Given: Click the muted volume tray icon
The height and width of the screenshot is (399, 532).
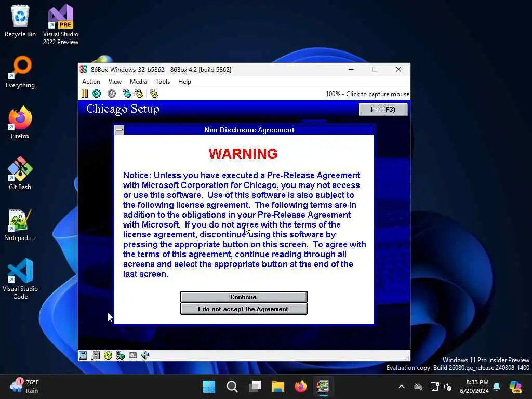Looking at the screenshot, I should [448, 387].
